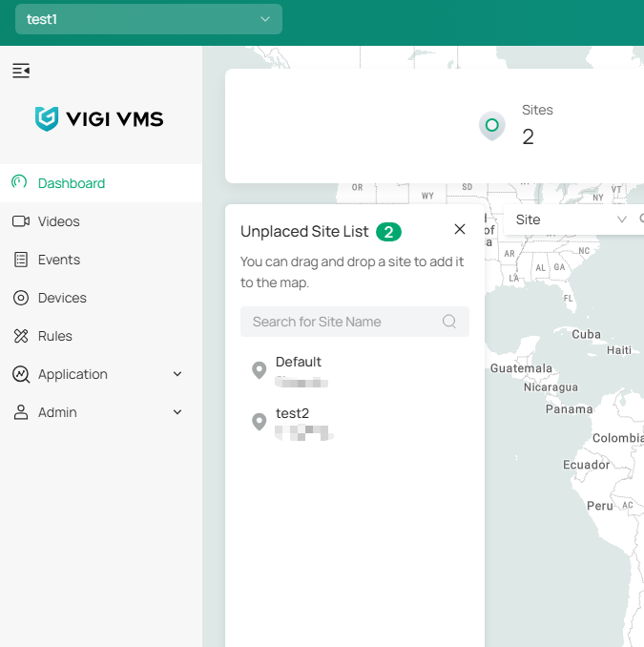
Task: Click the Admin person icon
Action: click(x=21, y=412)
